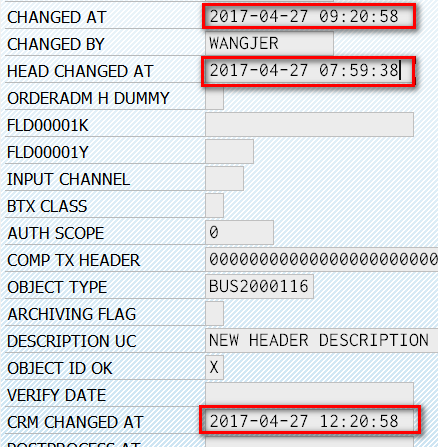438x447 pixels.
Task: Click the CHANGED BY label
Action: [56, 44]
